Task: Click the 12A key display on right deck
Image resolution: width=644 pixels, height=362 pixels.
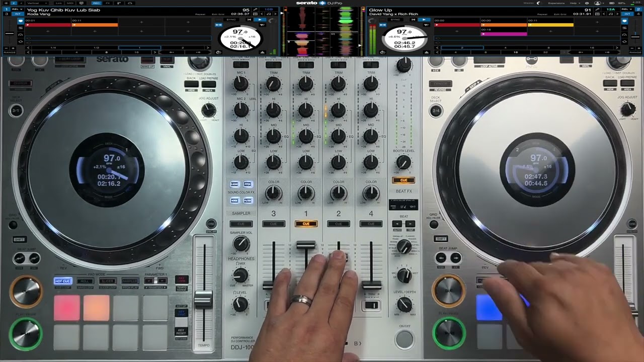Action: (610, 9)
